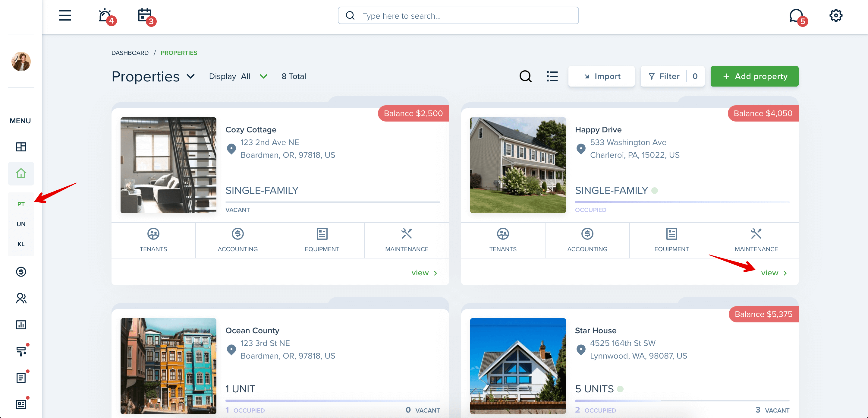
Task: View Cozy Cottage property
Action: pyautogui.click(x=424, y=273)
